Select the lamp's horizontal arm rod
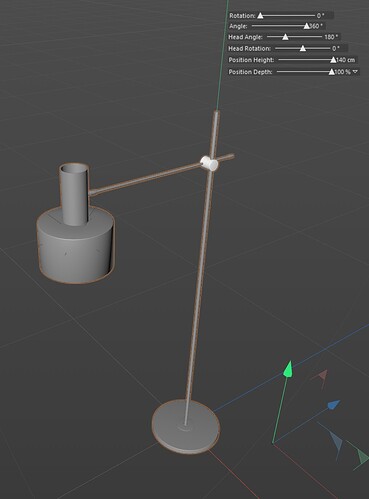 coord(147,178)
